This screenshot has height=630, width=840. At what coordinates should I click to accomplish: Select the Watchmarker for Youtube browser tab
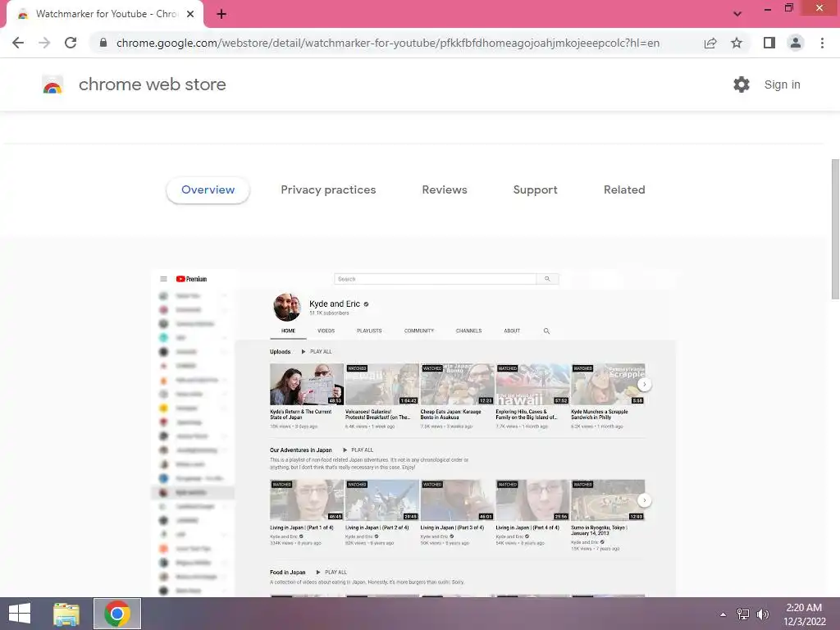(106, 14)
